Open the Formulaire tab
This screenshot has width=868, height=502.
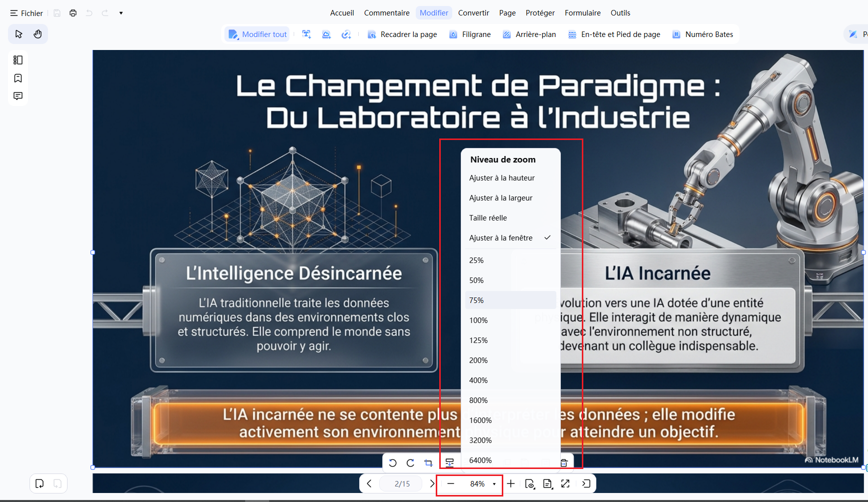pos(583,13)
